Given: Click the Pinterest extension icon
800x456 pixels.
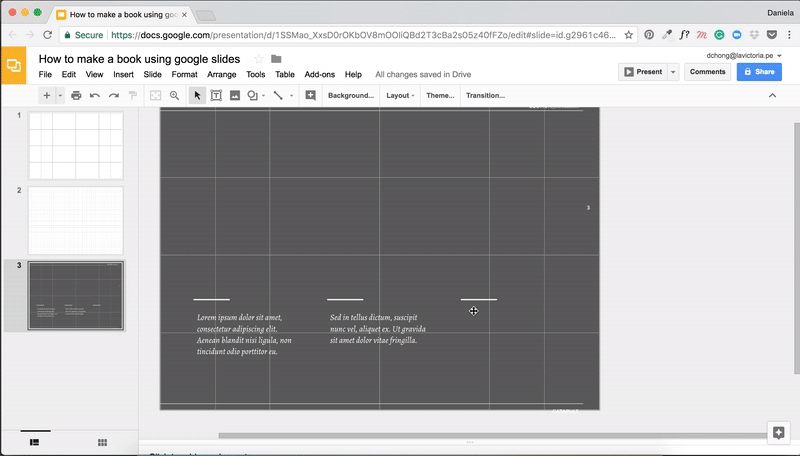Looking at the screenshot, I should click(x=649, y=35).
